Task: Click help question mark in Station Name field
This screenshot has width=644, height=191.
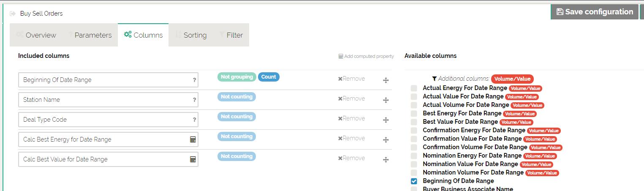Action: click(194, 100)
